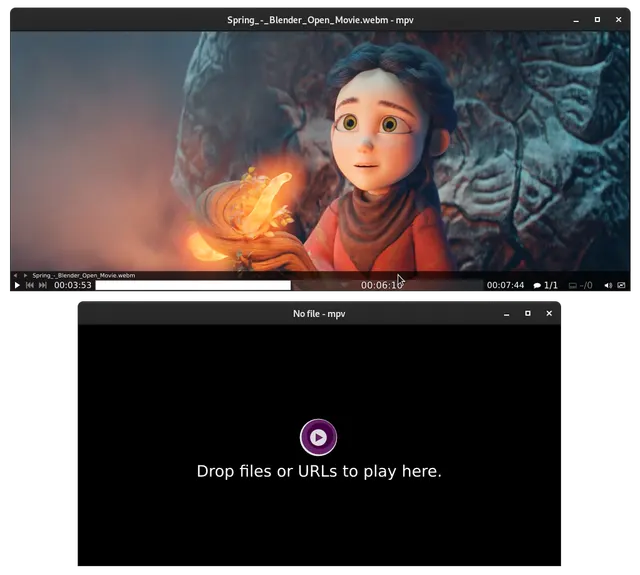The width and height of the screenshot is (640, 575).
Task: Maximize the Spring video mpv window
Action: point(597,20)
